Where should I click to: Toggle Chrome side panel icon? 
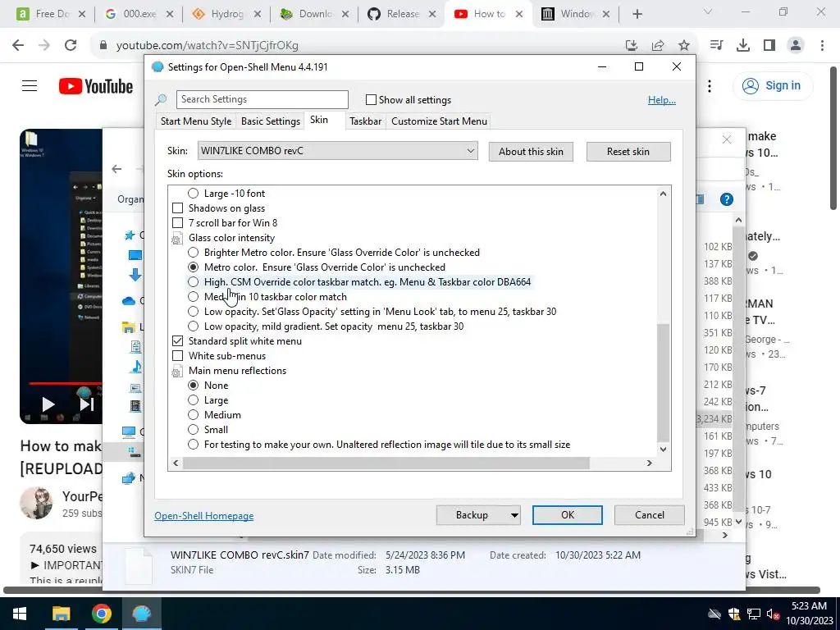tap(769, 46)
